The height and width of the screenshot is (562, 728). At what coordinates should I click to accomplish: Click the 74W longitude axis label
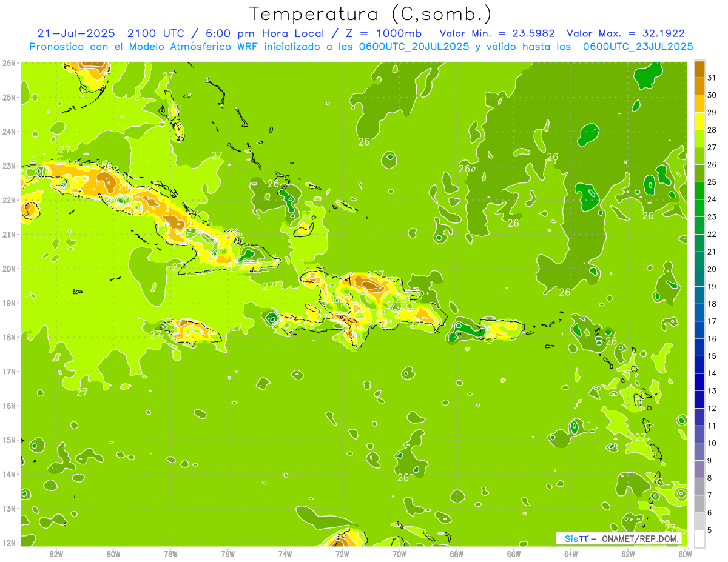(x=285, y=554)
